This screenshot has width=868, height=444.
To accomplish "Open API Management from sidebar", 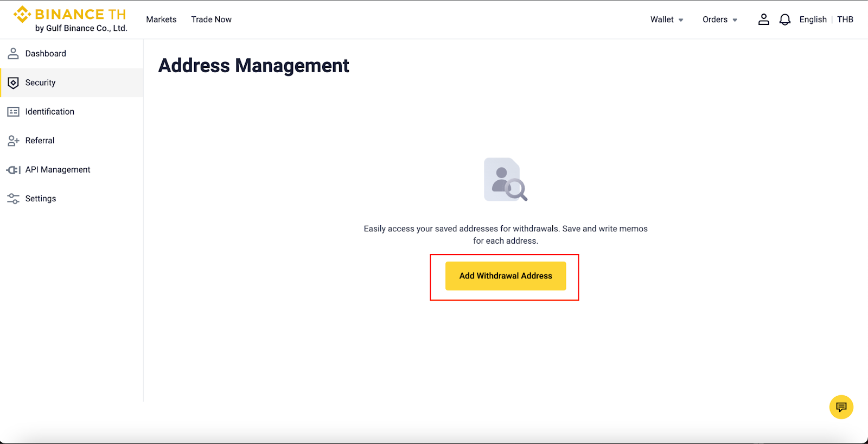I will click(x=58, y=170).
